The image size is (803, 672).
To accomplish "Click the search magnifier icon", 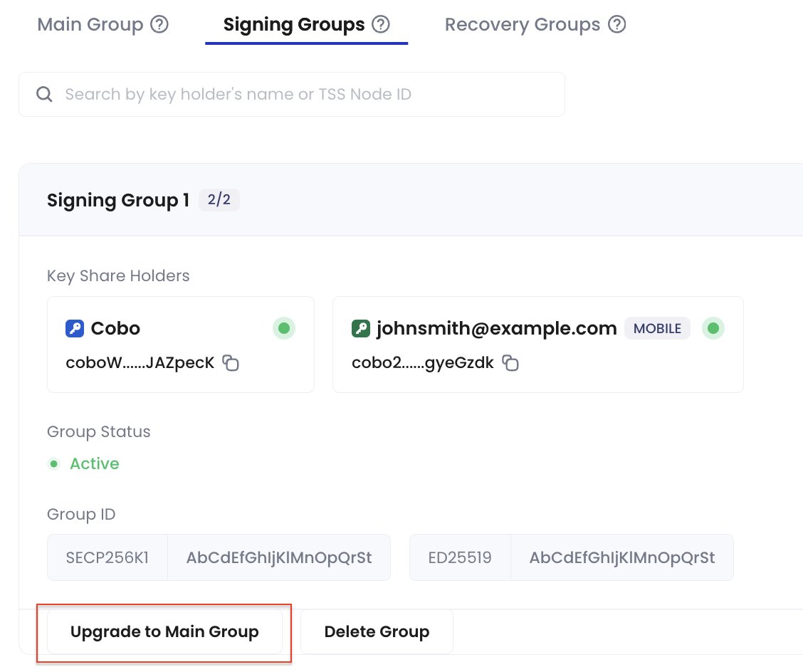I will pyautogui.click(x=44, y=94).
